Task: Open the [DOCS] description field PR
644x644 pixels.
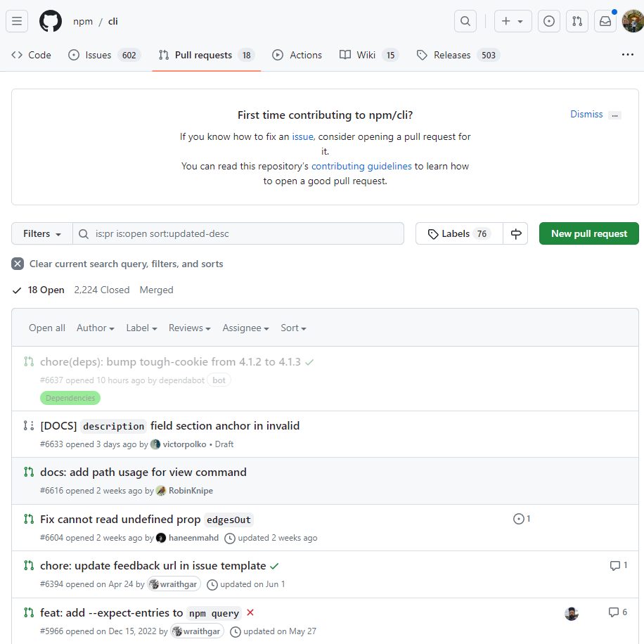Action: [169, 426]
